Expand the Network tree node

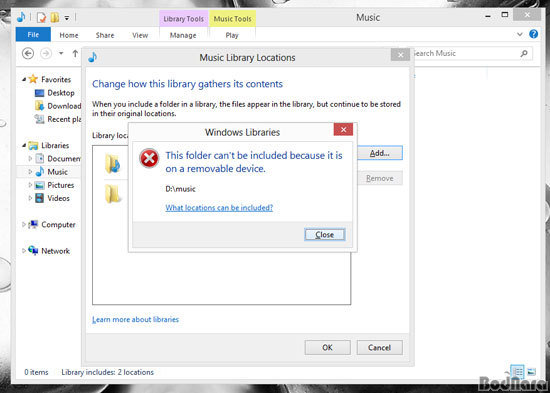(24, 251)
